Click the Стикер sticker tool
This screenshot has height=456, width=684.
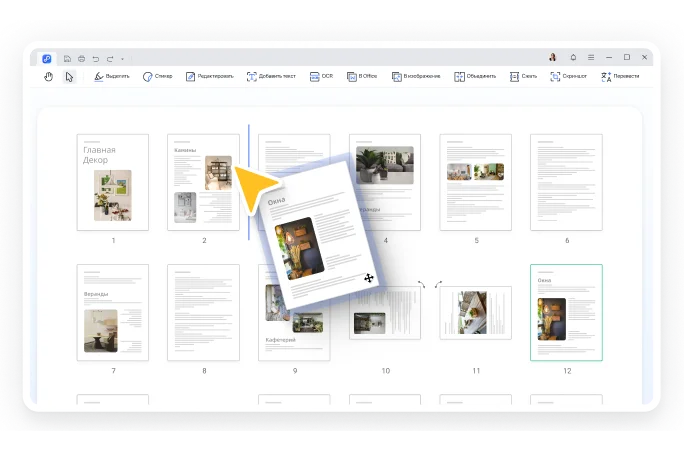(x=157, y=76)
